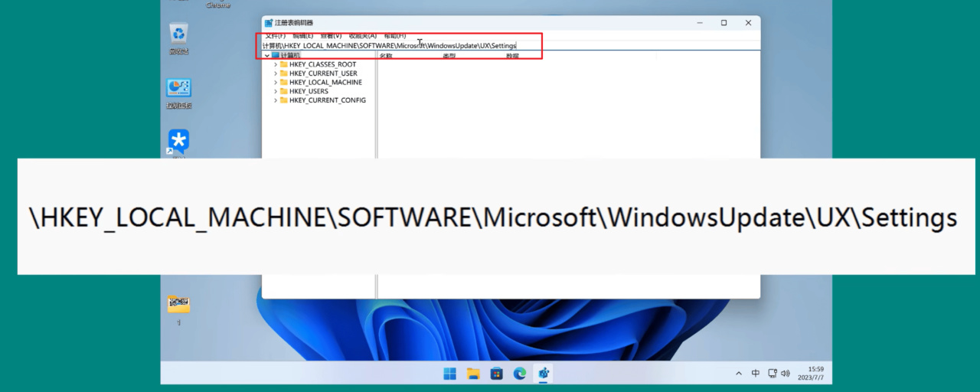The image size is (980, 392).
Task: Open the Windows Start button
Action: pyautogui.click(x=449, y=373)
